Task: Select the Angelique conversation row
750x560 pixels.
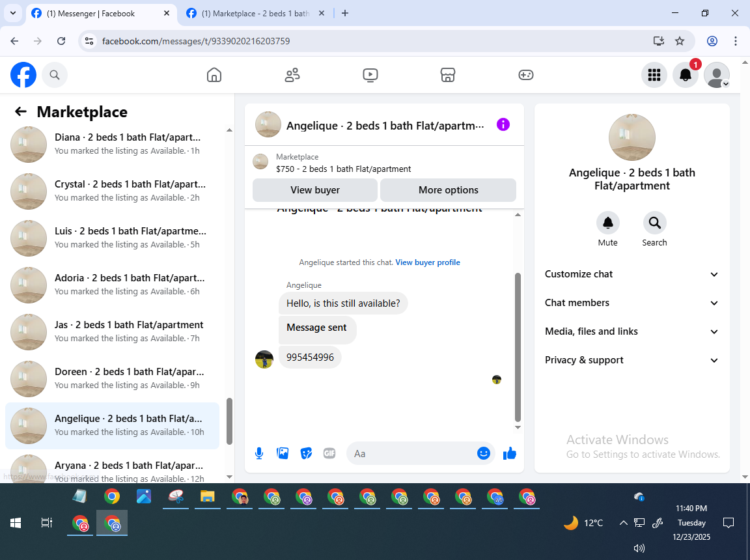Action: (x=113, y=426)
